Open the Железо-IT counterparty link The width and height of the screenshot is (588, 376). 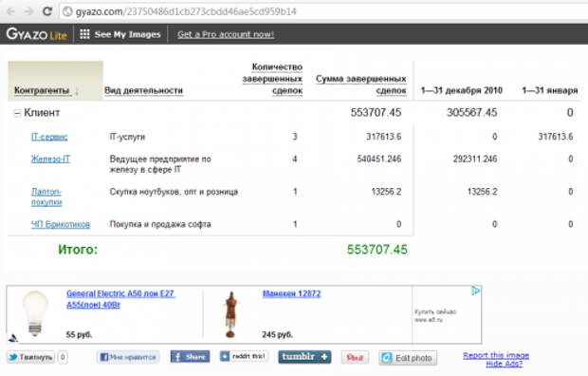click(x=50, y=159)
